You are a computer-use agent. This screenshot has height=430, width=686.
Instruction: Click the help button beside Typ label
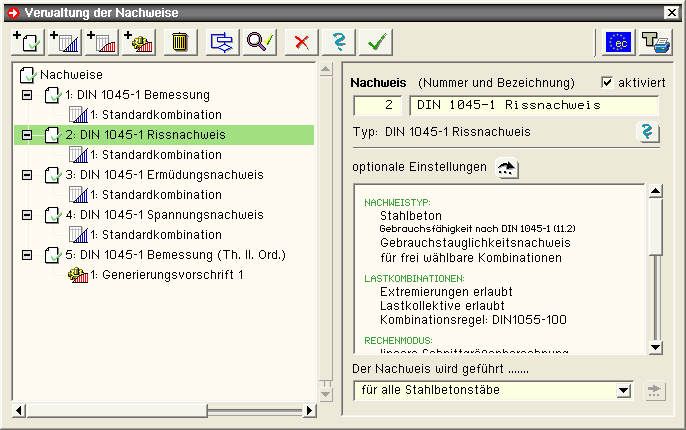tap(648, 133)
